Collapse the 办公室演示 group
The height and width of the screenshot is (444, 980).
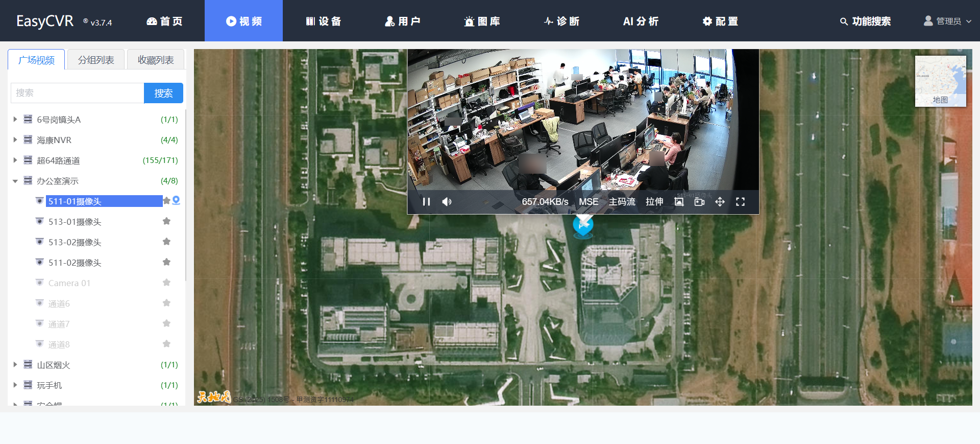pos(15,181)
